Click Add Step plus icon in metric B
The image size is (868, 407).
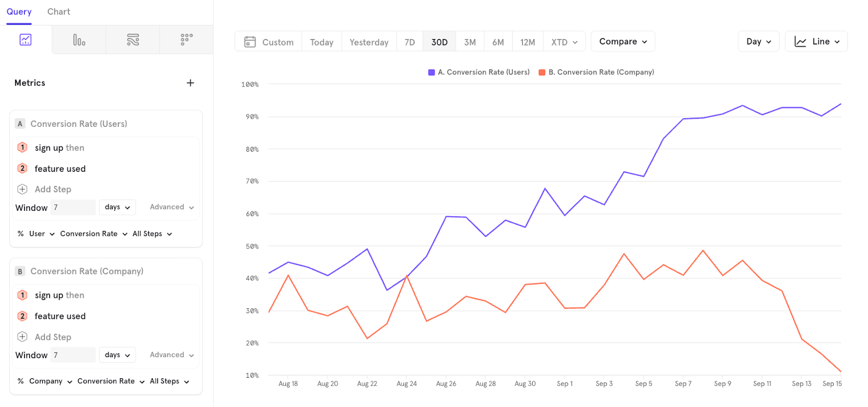(x=22, y=337)
